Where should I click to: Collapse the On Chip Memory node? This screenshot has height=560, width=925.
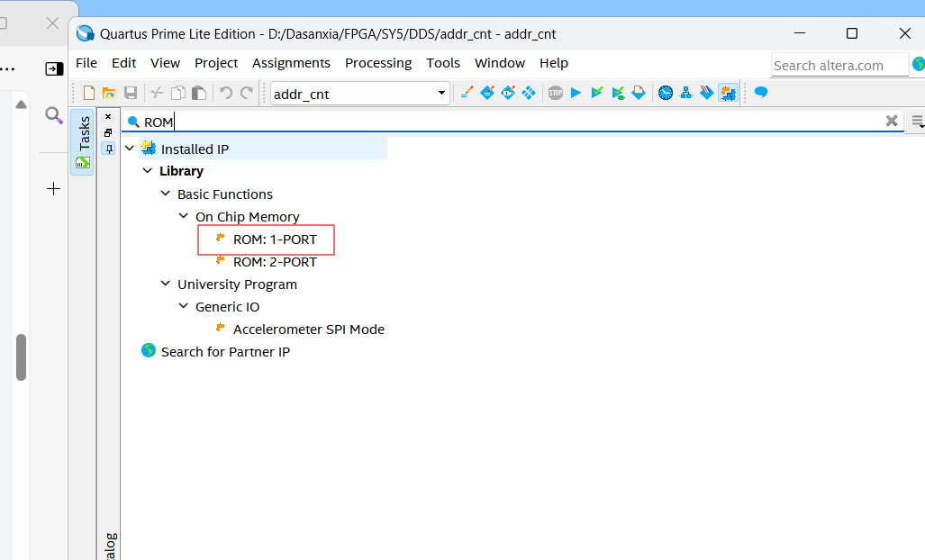[184, 216]
